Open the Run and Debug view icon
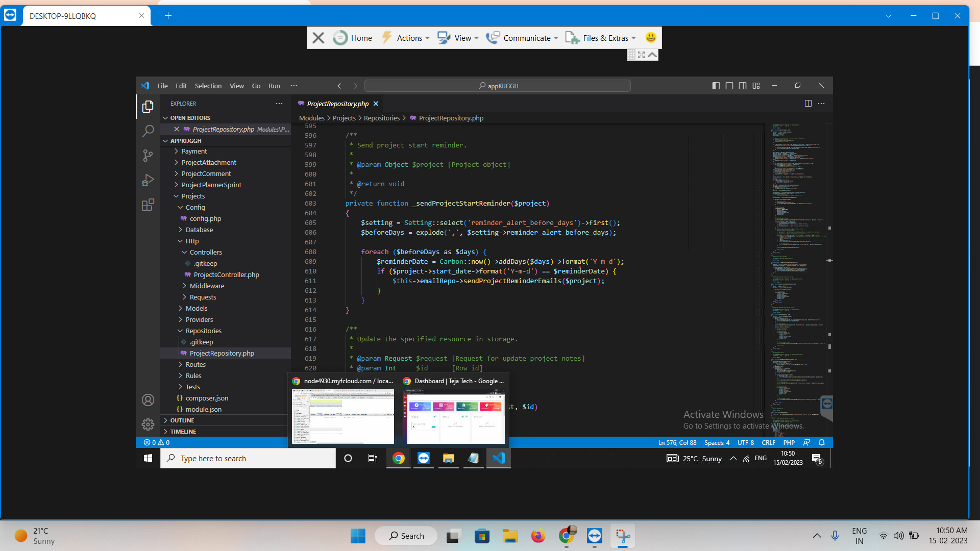The height and width of the screenshot is (551, 980). click(x=148, y=180)
